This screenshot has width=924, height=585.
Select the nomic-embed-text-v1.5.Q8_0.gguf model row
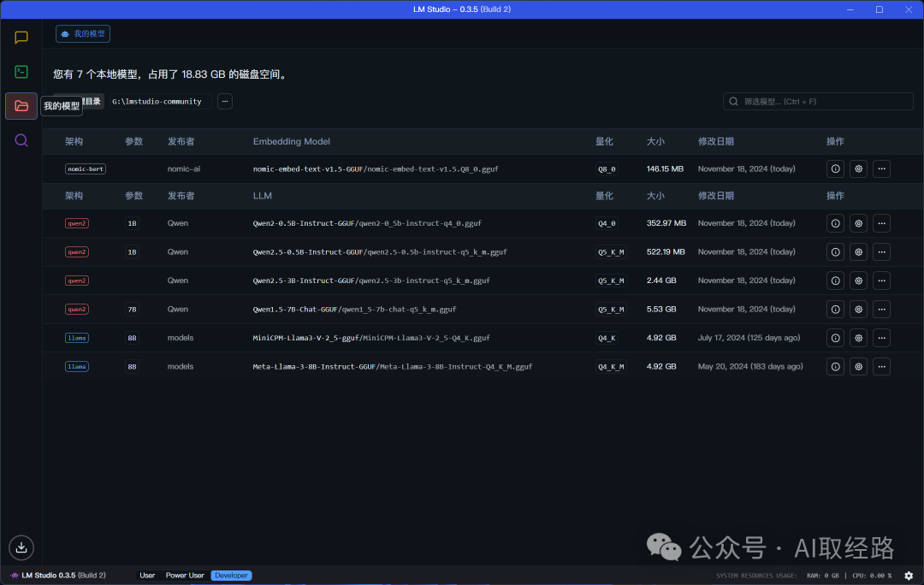point(482,169)
